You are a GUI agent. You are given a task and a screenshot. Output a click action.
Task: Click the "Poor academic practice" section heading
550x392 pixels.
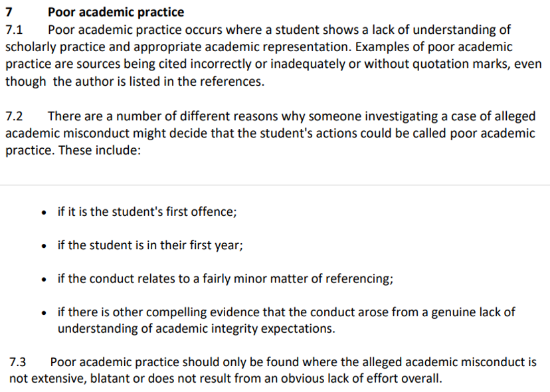point(116,13)
